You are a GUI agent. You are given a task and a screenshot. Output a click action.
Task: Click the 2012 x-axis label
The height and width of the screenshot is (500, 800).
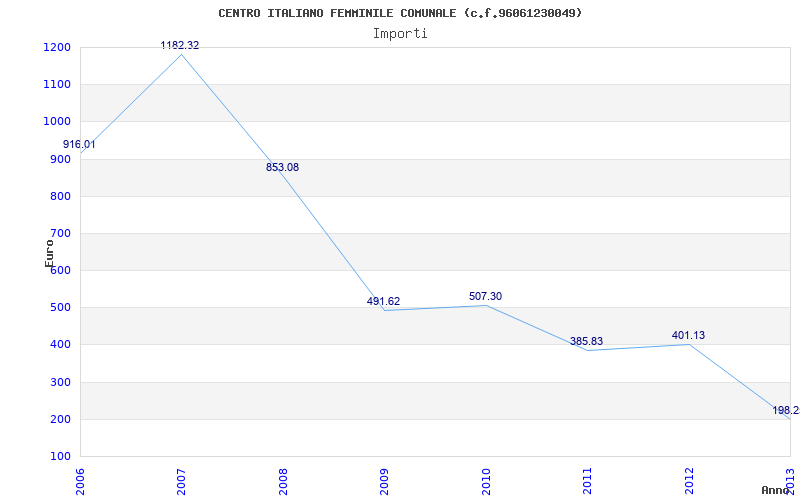tap(689, 481)
